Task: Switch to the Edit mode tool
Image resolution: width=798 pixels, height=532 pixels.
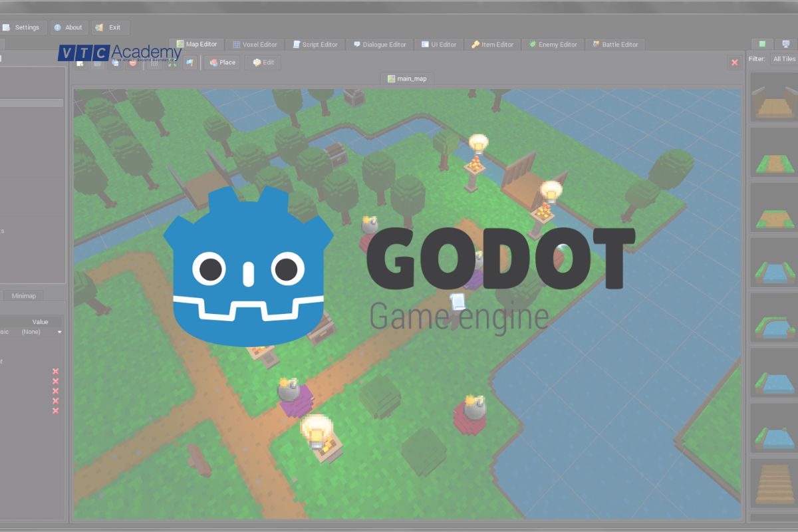Action: click(263, 62)
